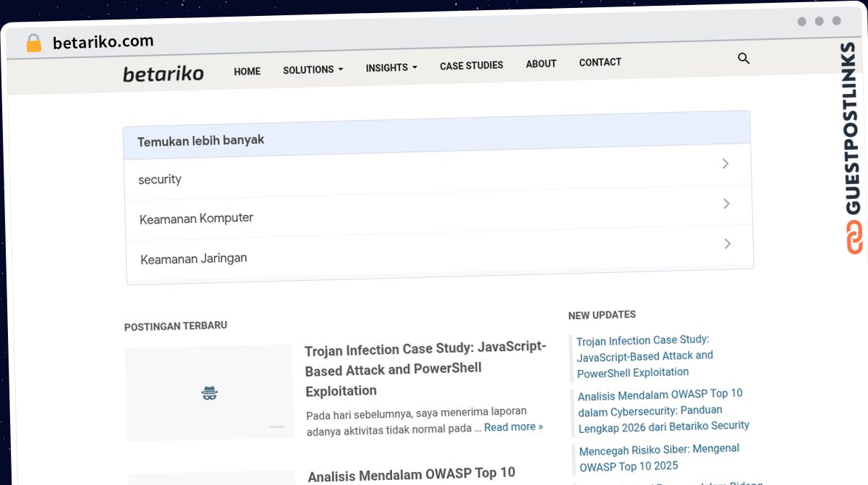868x485 pixels.
Task: Open the Analisis Mendalam OWASP post heading
Action: 412,475
